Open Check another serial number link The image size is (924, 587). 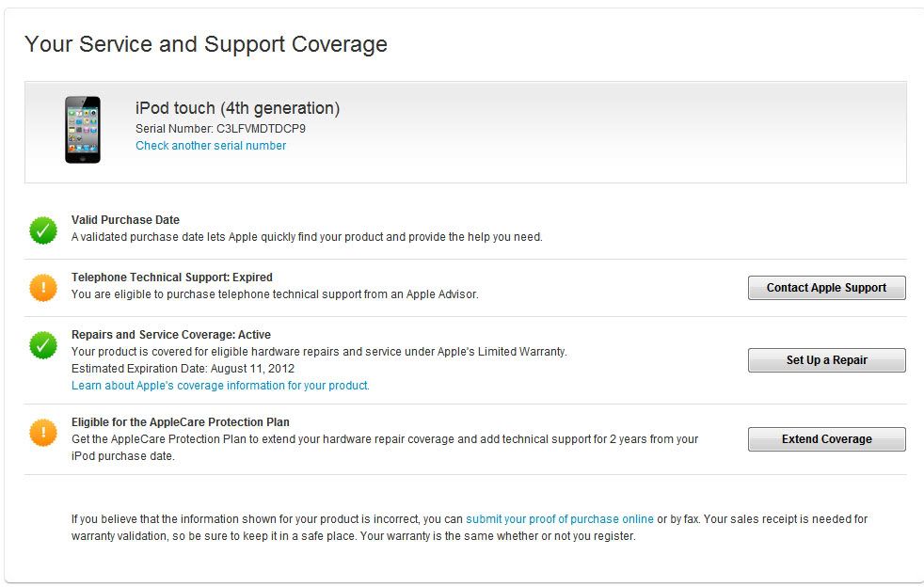pyautogui.click(x=211, y=146)
